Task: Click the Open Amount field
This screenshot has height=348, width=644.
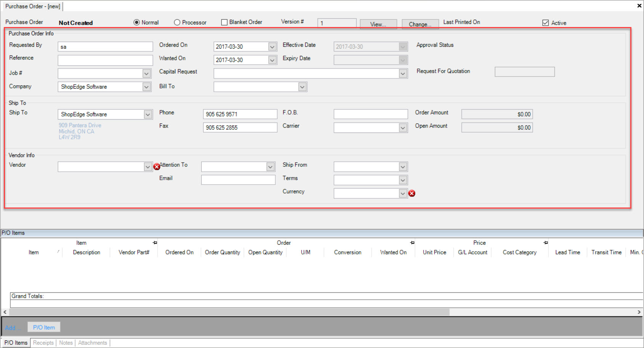Action: (x=497, y=128)
